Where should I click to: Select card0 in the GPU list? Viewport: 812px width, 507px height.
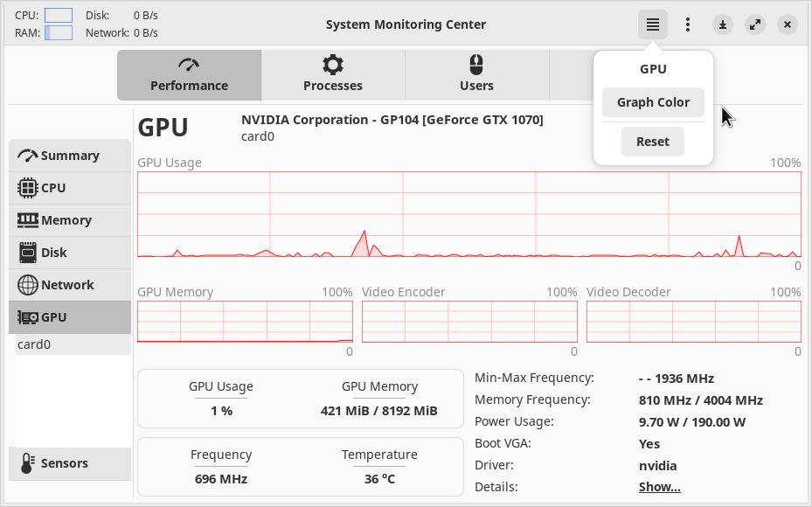(35, 344)
